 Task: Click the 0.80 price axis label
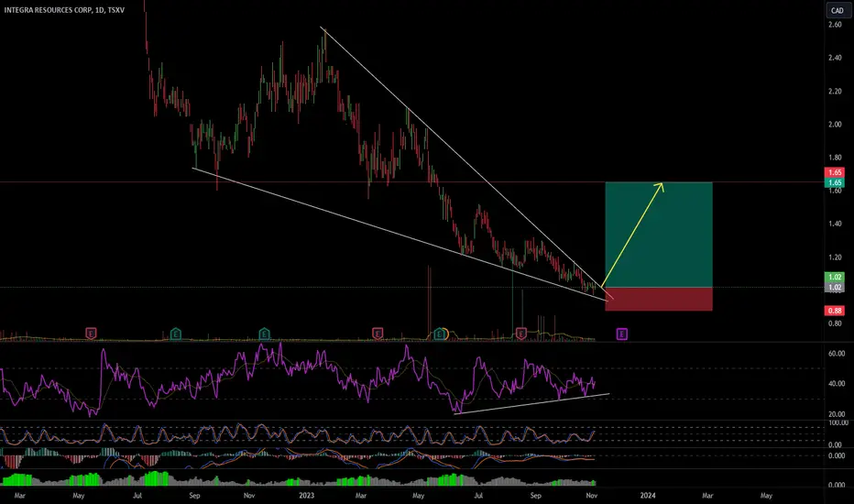(x=835, y=323)
